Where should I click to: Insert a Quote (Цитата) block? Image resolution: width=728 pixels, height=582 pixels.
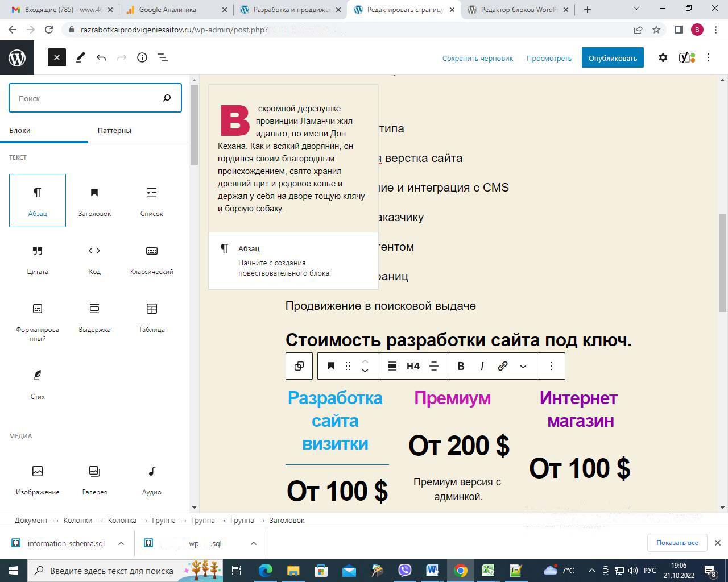[38, 259]
